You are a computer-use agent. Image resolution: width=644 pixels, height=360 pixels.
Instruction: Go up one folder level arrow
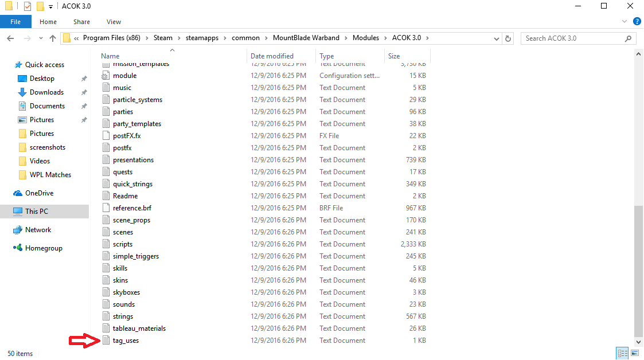click(53, 38)
